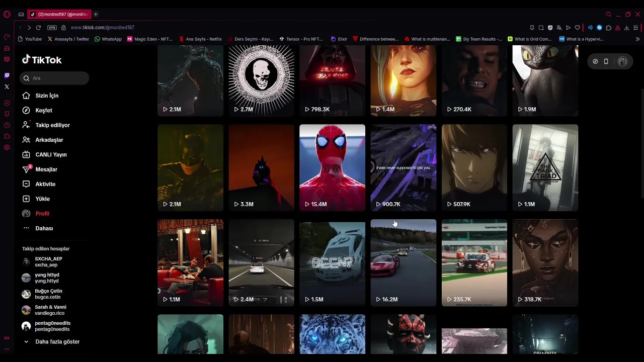Open sidebar settings gear icon

[x=7, y=147]
